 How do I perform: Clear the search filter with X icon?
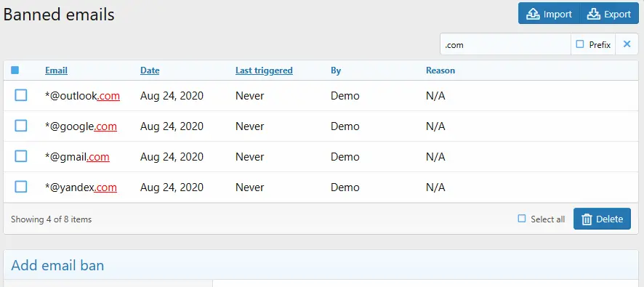(627, 44)
